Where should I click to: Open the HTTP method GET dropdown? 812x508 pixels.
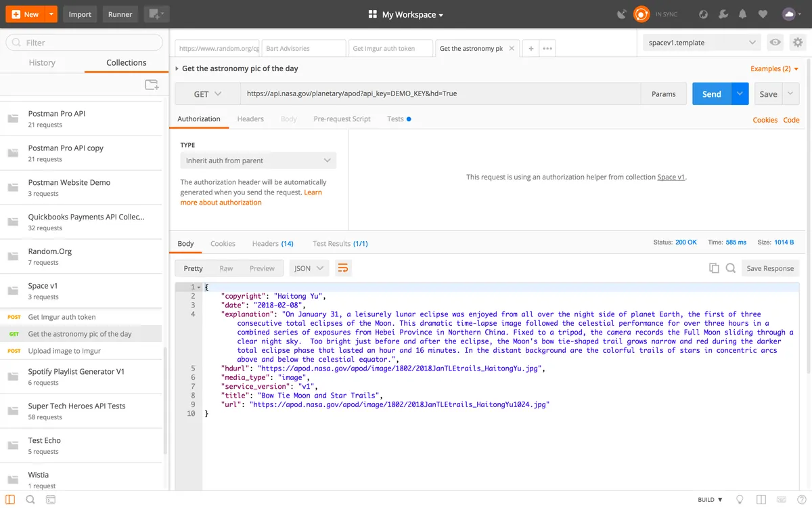pos(207,94)
